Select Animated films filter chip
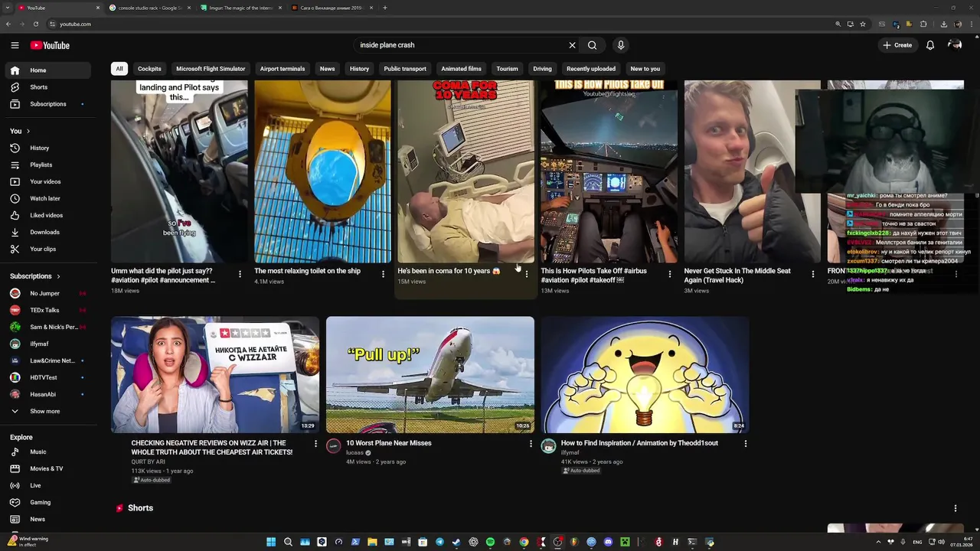Image resolution: width=980 pixels, height=551 pixels. [x=461, y=69]
